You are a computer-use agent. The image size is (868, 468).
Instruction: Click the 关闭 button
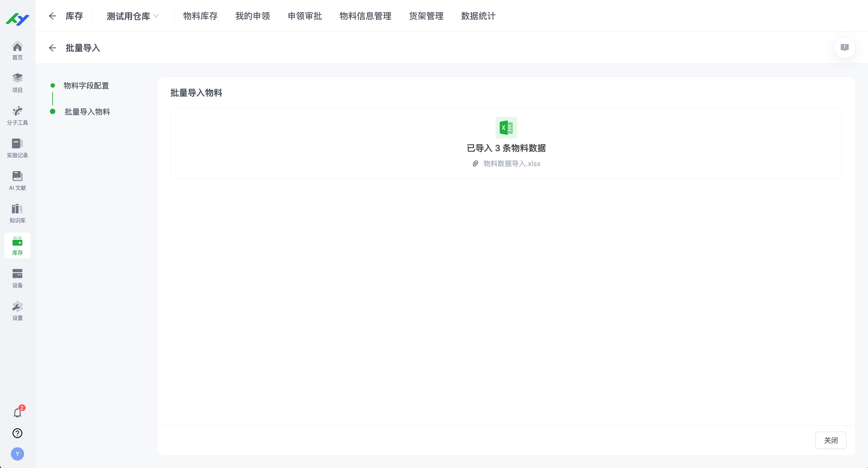tap(831, 440)
